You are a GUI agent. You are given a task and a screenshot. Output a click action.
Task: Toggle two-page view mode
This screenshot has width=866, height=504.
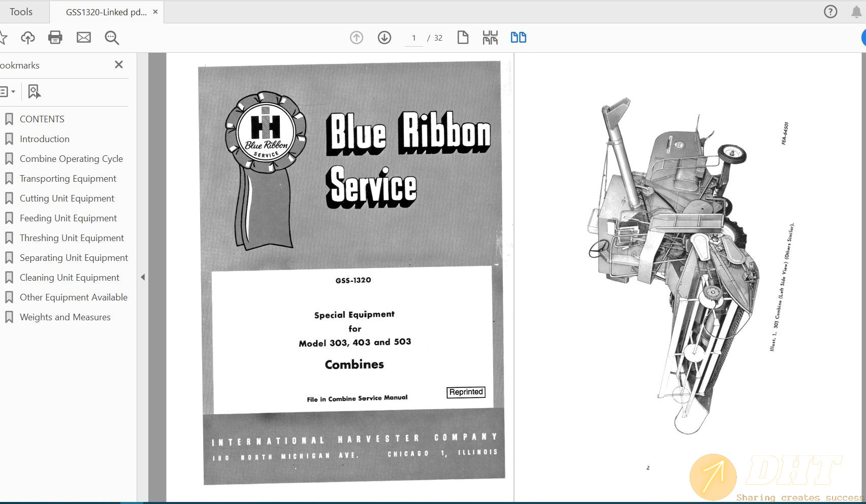tap(518, 38)
